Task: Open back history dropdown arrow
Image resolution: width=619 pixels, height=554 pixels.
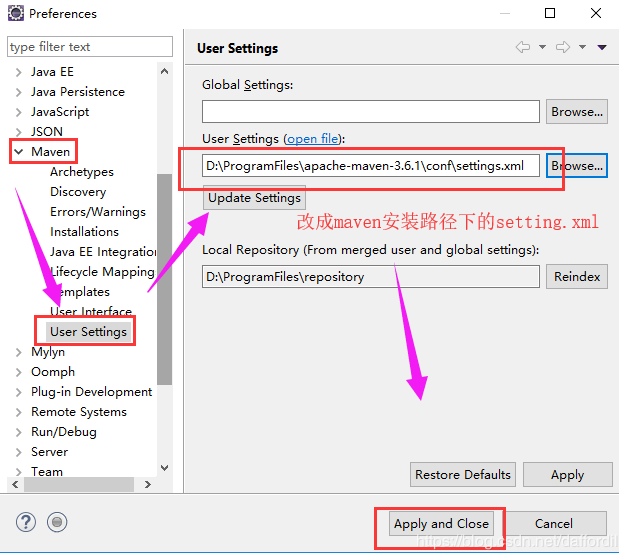Action: click(x=542, y=47)
